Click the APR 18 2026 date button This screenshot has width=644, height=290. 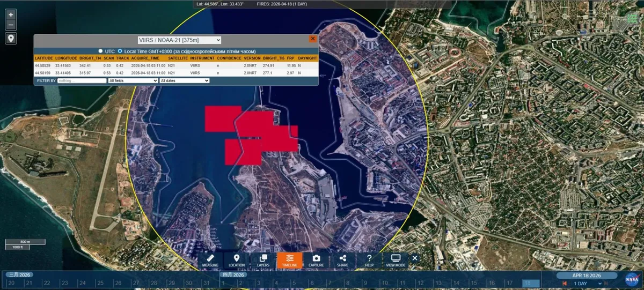(586, 275)
